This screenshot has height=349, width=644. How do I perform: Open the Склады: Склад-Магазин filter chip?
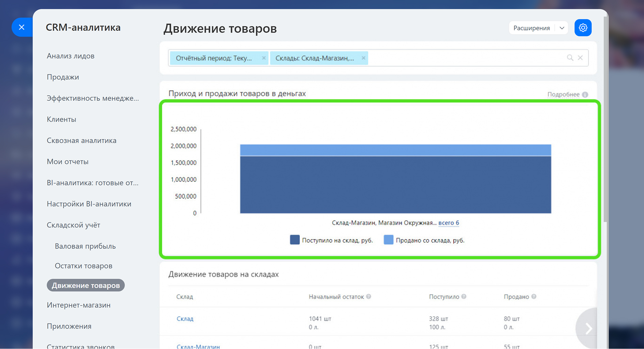point(315,58)
